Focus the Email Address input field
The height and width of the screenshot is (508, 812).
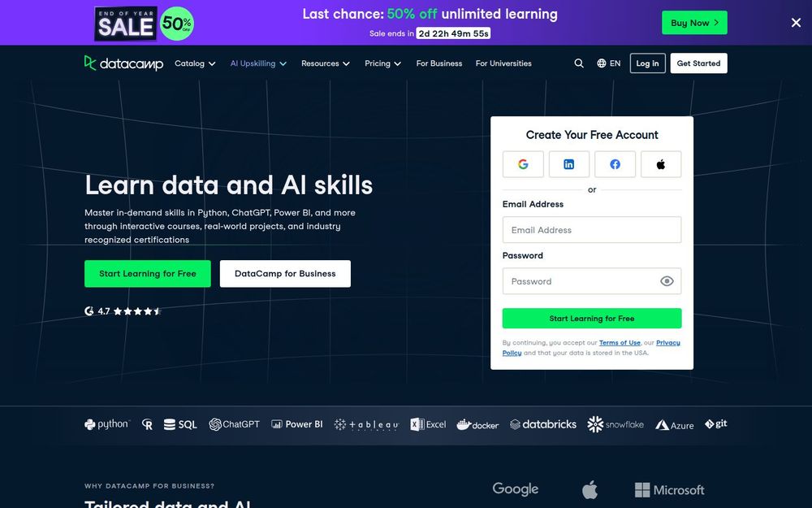(592, 230)
